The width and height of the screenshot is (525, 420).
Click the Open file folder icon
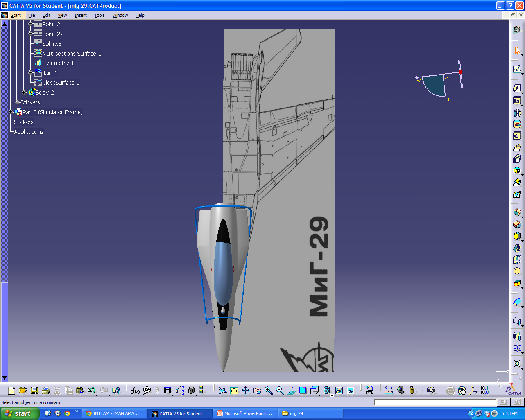tap(23, 391)
